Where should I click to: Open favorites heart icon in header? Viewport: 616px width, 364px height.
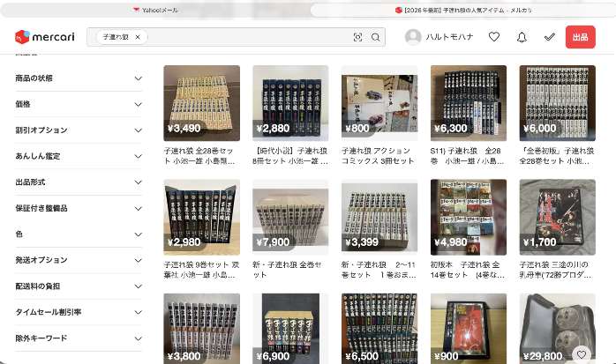click(x=494, y=37)
